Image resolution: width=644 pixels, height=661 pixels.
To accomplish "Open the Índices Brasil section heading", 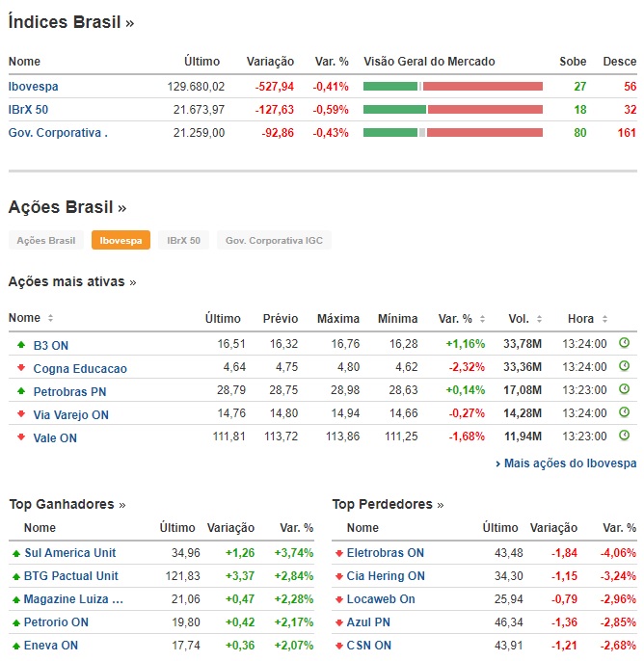I will (x=70, y=22).
